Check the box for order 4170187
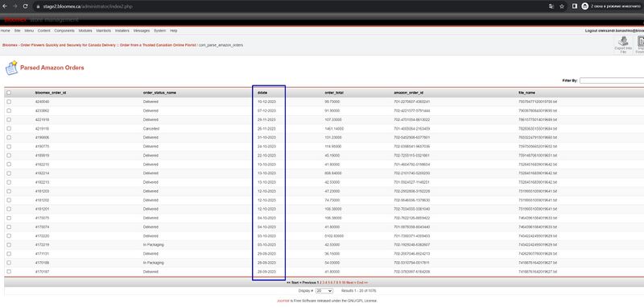The width and height of the screenshot is (644, 308). (x=9, y=272)
